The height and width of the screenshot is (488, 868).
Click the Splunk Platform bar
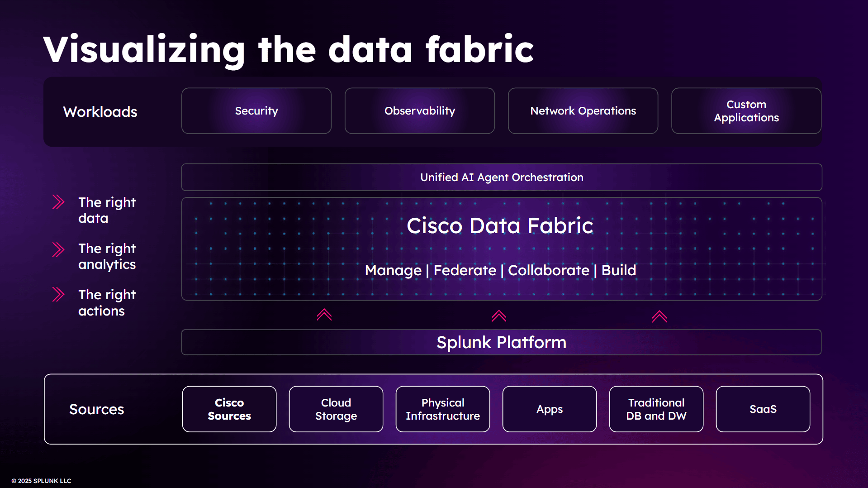pos(501,342)
